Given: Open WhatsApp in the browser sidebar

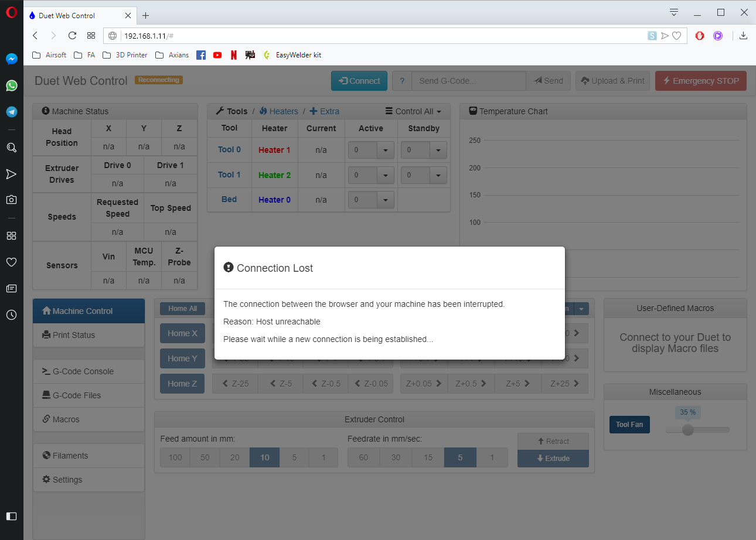Looking at the screenshot, I should [x=12, y=86].
